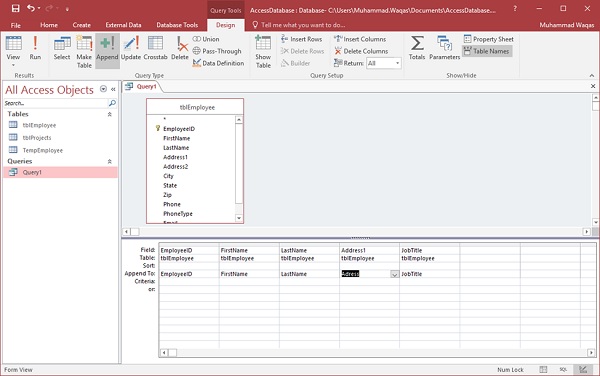Expand the Return All combo box
The height and width of the screenshot is (376, 600).
[x=398, y=63]
